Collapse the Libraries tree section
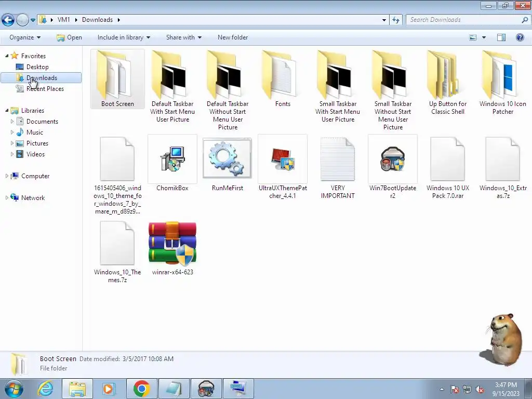This screenshot has height=399, width=532. coord(7,110)
